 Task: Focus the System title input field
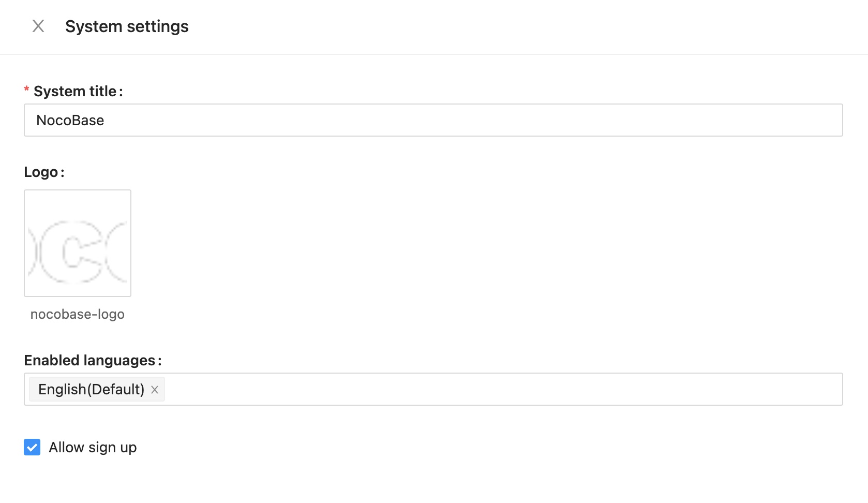point(433,120)
